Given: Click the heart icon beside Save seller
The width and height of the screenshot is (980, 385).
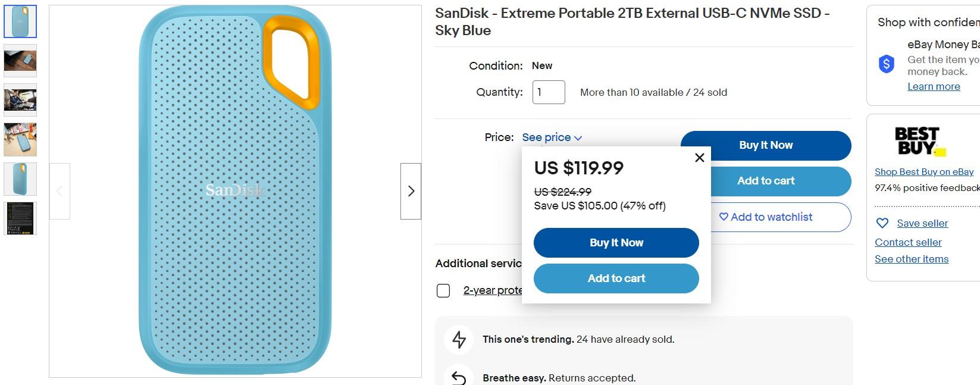Looking at the screenshot, I should click(x=882, y=223).
